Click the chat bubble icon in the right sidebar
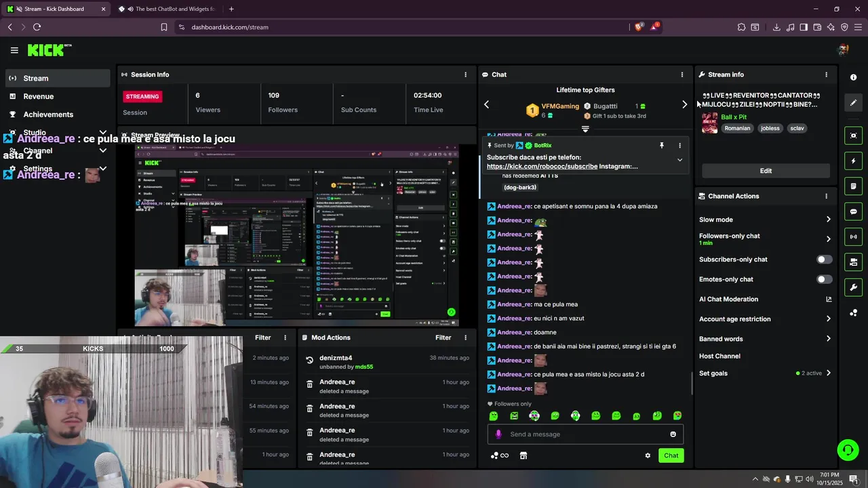Image resolution: width=868 pixels, height=488 pixels. pos(854,211)
